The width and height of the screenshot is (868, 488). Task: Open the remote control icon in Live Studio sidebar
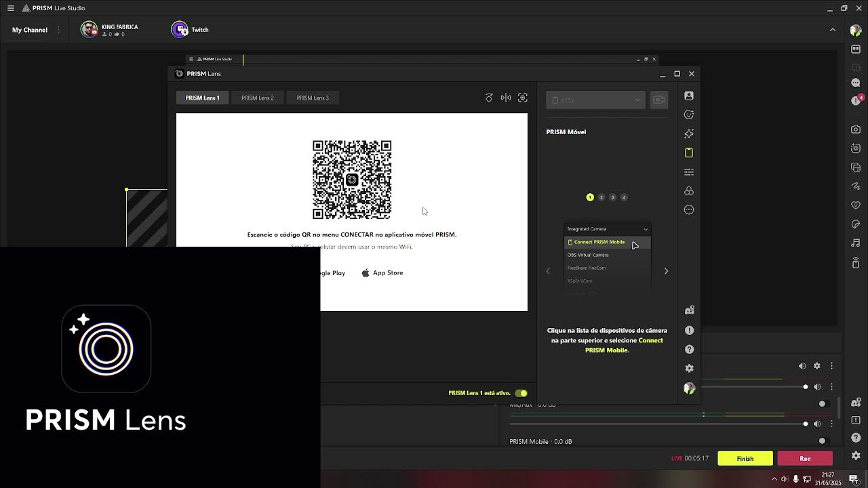(856, 262)
